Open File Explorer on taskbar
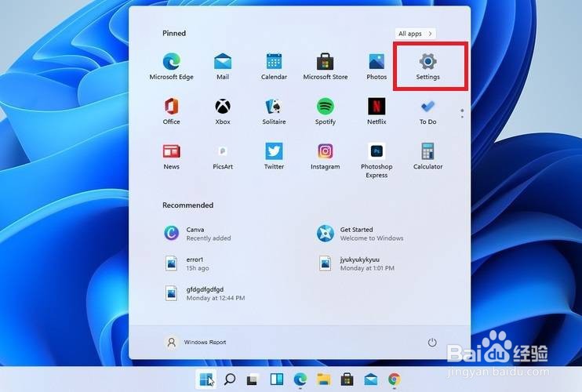This screenshot has height=392, width=582. point(324,379)
